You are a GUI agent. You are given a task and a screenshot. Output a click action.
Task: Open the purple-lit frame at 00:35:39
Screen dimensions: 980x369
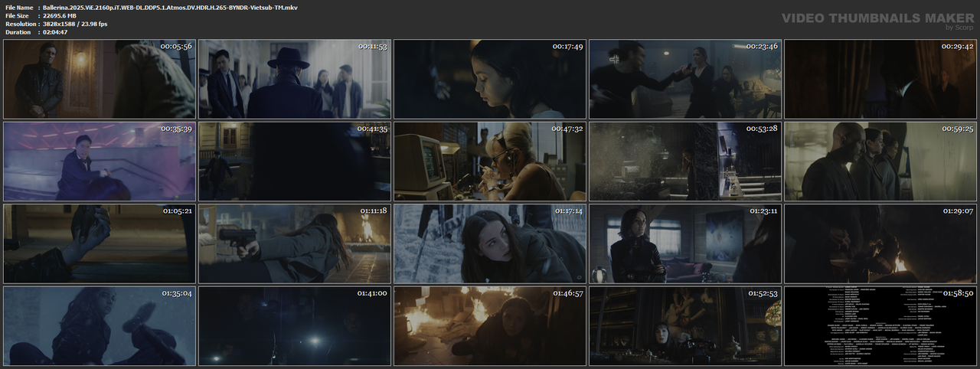pos(99,162)
